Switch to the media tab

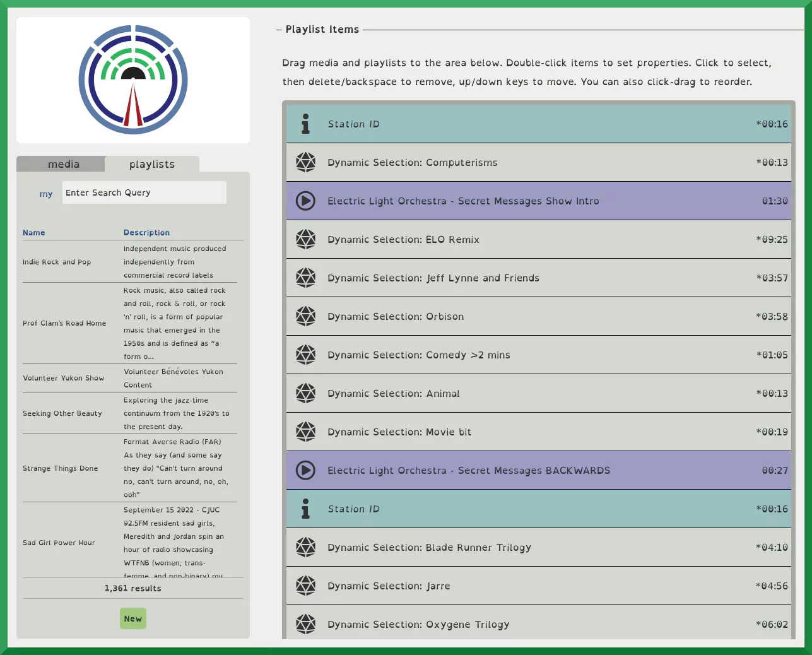pos(63,165)
